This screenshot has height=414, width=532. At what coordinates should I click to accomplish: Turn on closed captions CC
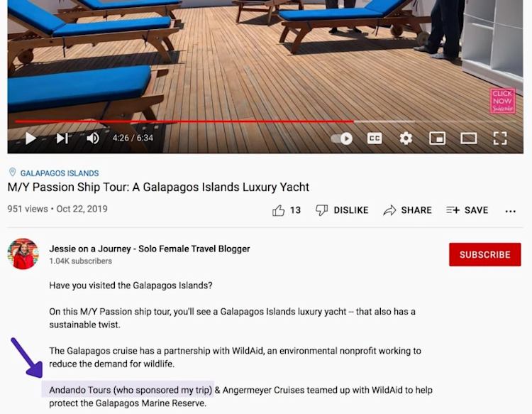pyautogui.click(x=375, y=138)
